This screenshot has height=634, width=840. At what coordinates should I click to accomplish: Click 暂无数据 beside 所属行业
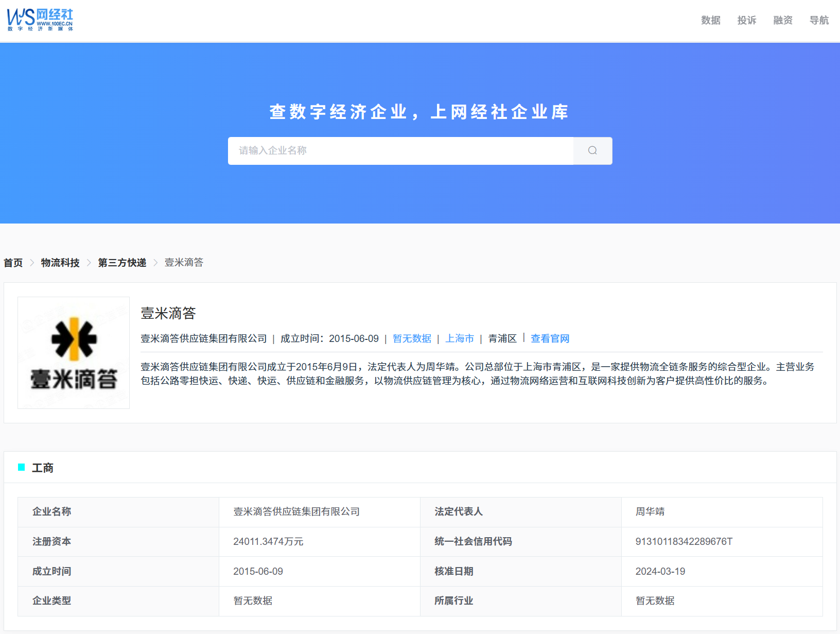(655, 601)
